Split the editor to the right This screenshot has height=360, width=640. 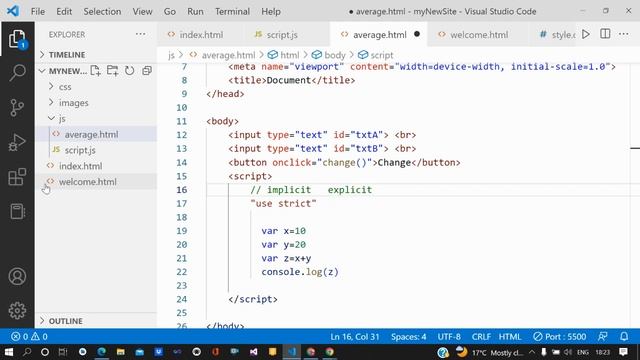605,34
